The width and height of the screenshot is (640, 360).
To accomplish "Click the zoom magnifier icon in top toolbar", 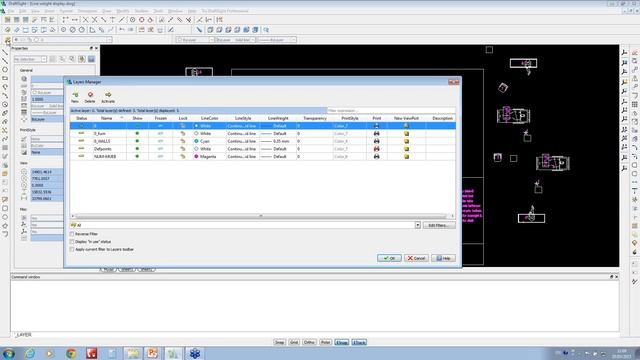I will [x=266, y=30].
